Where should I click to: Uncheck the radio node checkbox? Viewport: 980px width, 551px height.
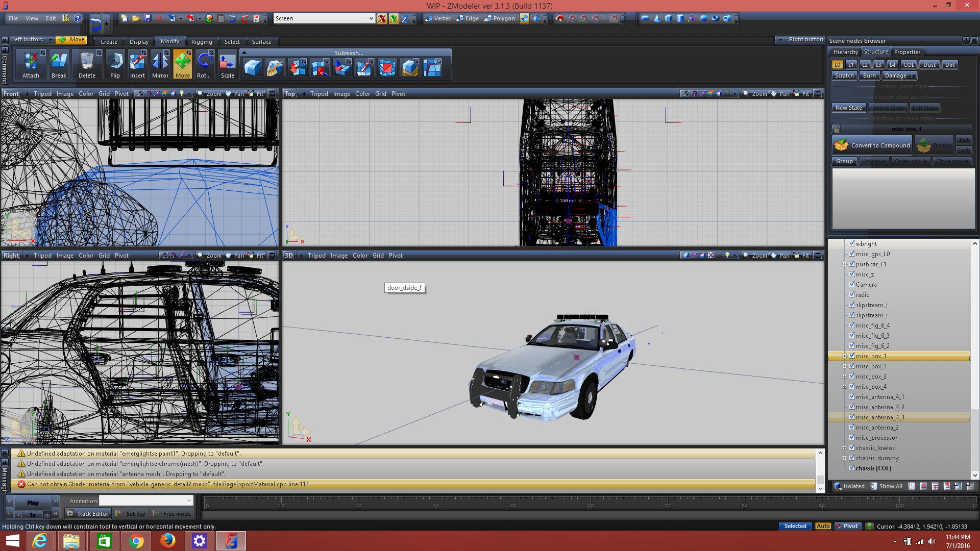click(x=852, y=295)
